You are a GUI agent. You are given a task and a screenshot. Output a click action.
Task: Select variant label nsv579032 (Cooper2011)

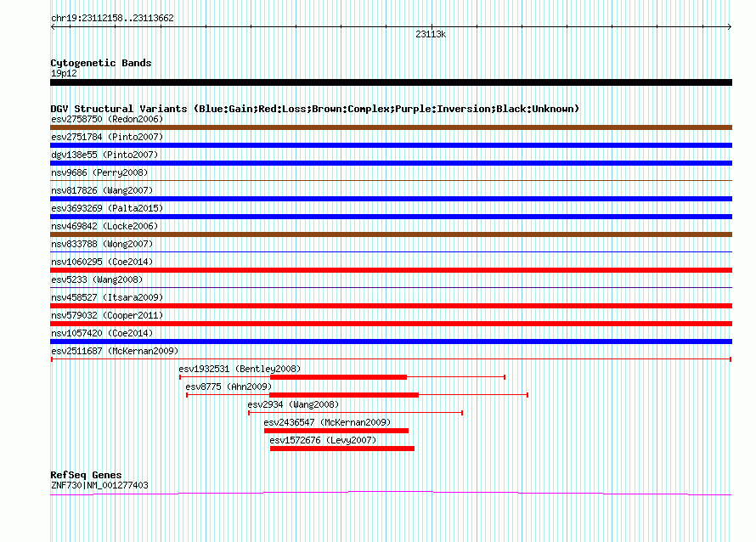107,315
